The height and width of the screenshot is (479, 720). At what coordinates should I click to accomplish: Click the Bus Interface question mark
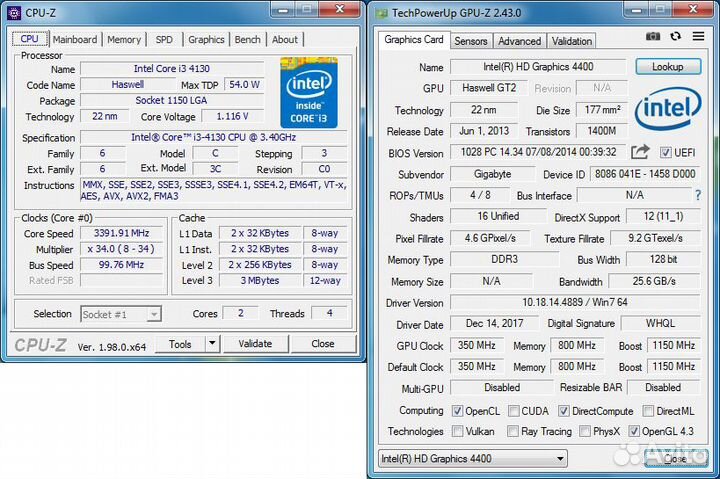click(x=698, y=195)
